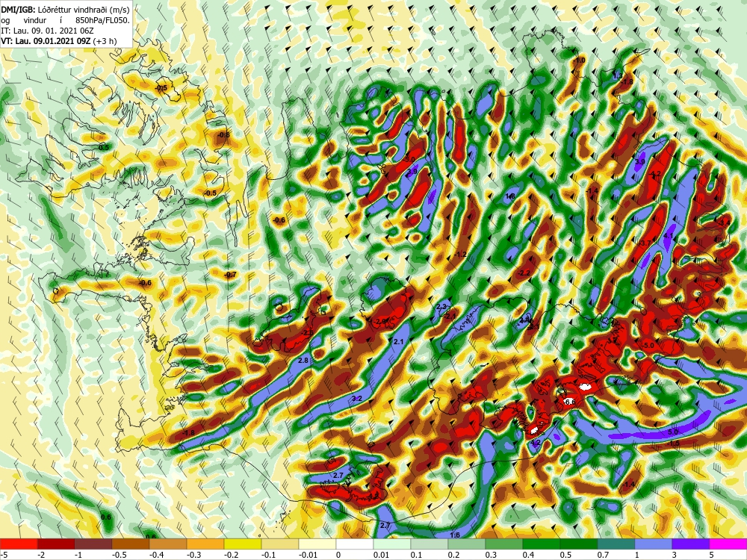Click the header line 'og vindur í 850hPa/FL050.'
Screen dimensions: 747x560
tap(65, 20)
